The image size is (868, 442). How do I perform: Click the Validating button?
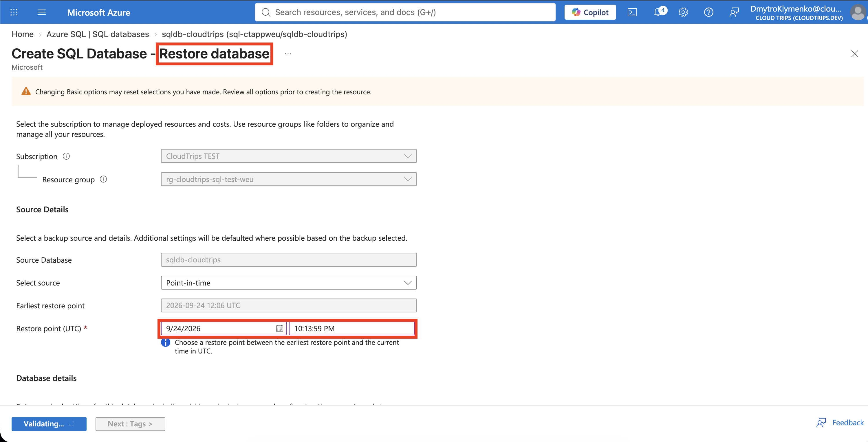click(x=49, y=424)
